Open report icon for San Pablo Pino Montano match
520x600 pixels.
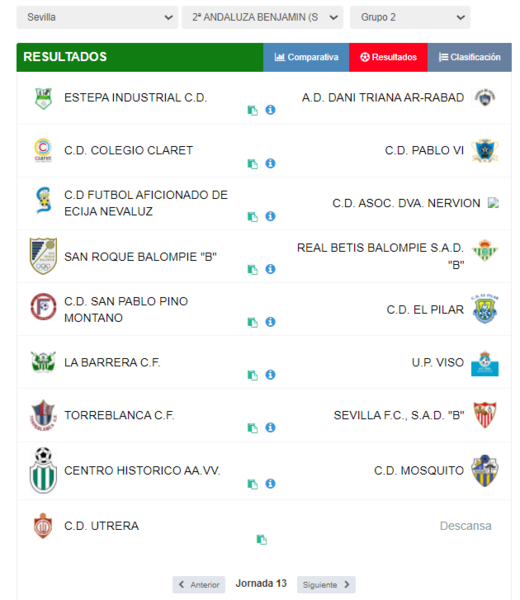(252, 322)
